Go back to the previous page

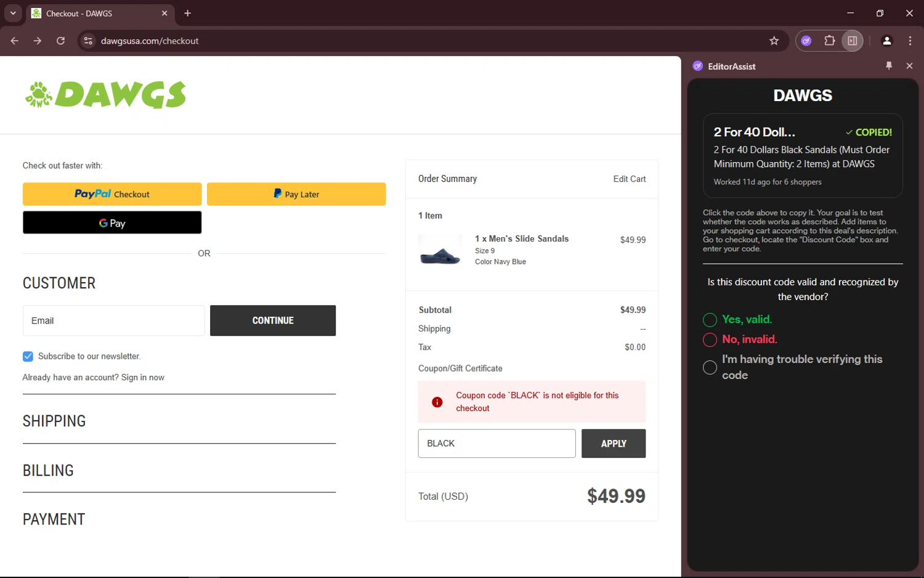(15, 41)
